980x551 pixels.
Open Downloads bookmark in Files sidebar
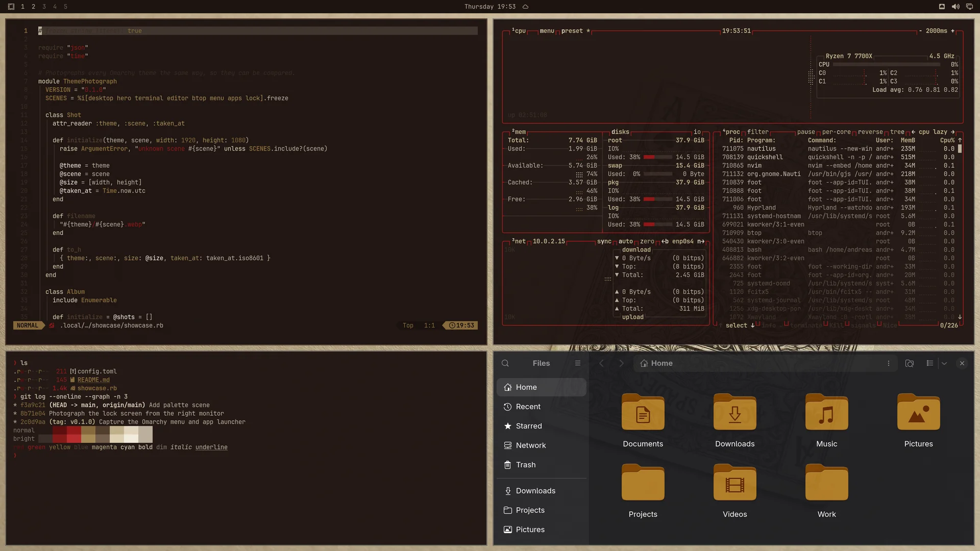[542, 491]
